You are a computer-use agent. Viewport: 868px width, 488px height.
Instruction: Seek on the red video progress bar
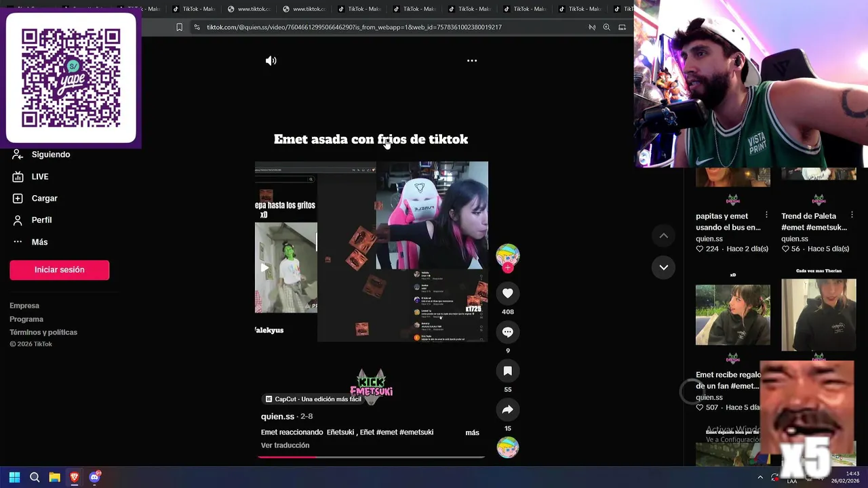pyautogui.click(x=371, y=457)
